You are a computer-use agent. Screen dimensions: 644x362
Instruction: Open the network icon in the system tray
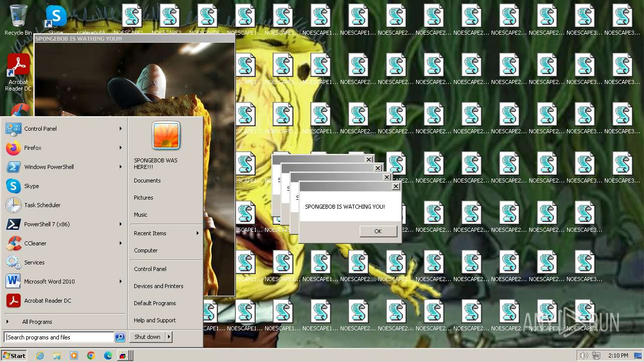click(596, 355)
